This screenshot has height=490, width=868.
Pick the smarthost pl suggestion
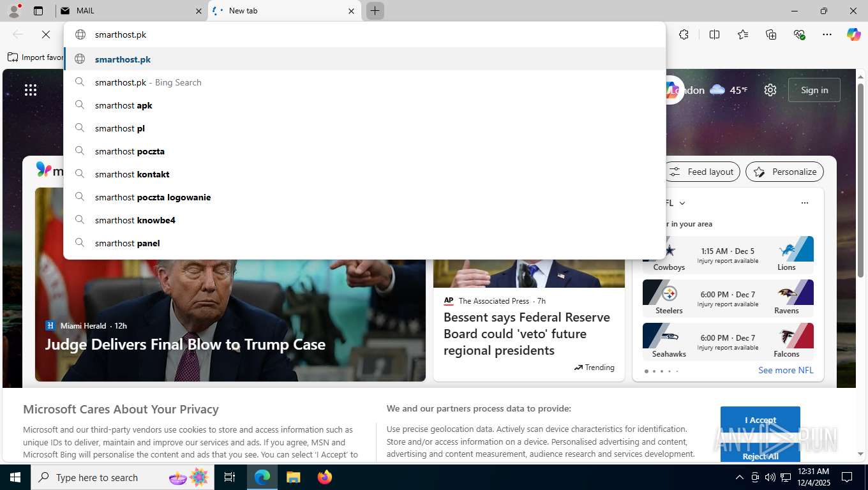coord(364,128)
